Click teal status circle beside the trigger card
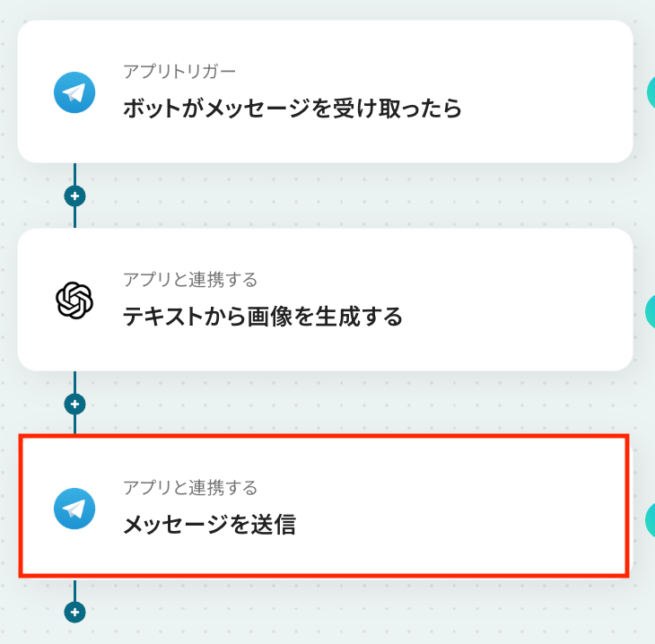 pyautogui.click(x=651, y=92)
